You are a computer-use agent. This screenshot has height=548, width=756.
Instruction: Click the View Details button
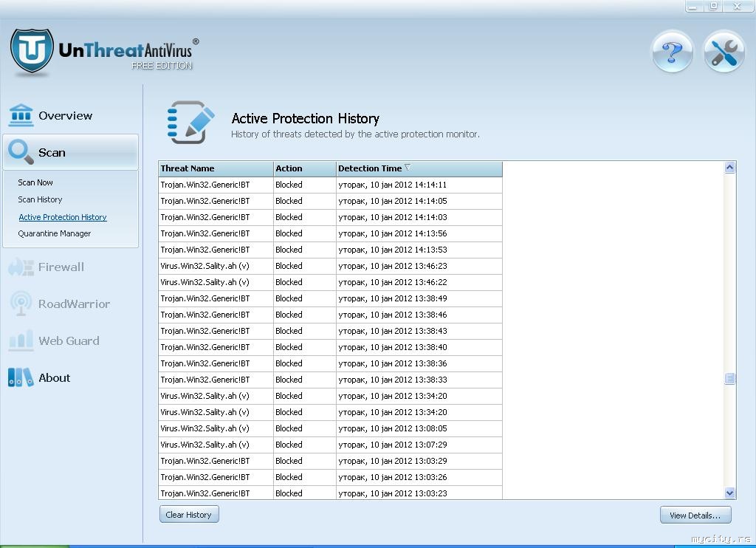[695, 515]
